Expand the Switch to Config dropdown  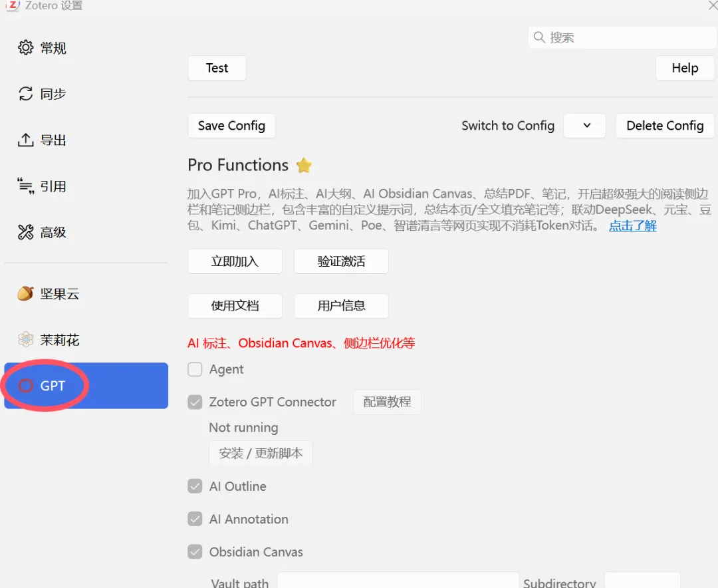click(585, 126)
